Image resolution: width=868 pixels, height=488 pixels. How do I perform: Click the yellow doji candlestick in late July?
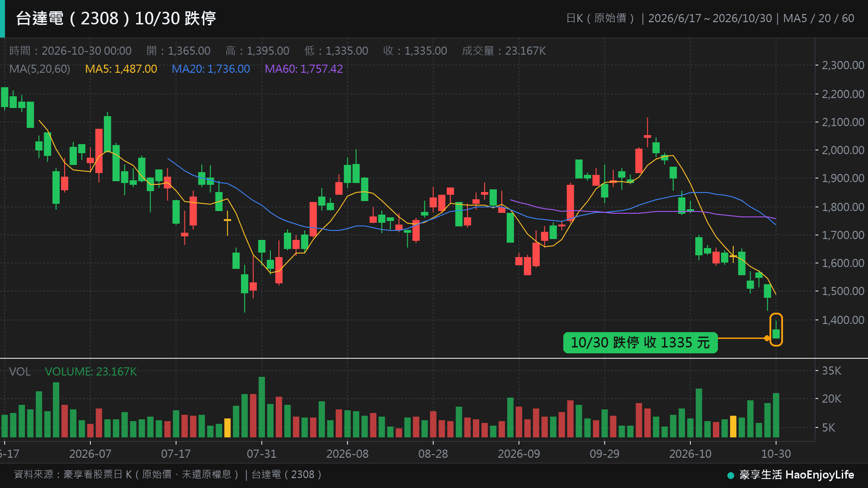tap(227, 223)
